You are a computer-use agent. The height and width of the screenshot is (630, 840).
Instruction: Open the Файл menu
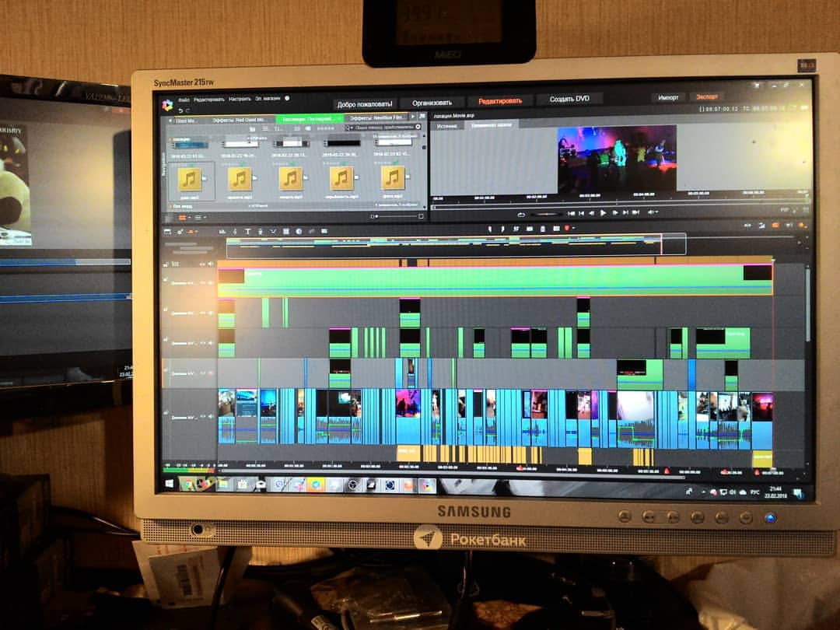(184, 100)
